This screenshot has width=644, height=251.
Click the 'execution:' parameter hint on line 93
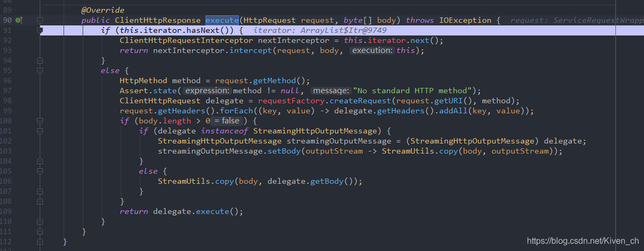(372, 51)
